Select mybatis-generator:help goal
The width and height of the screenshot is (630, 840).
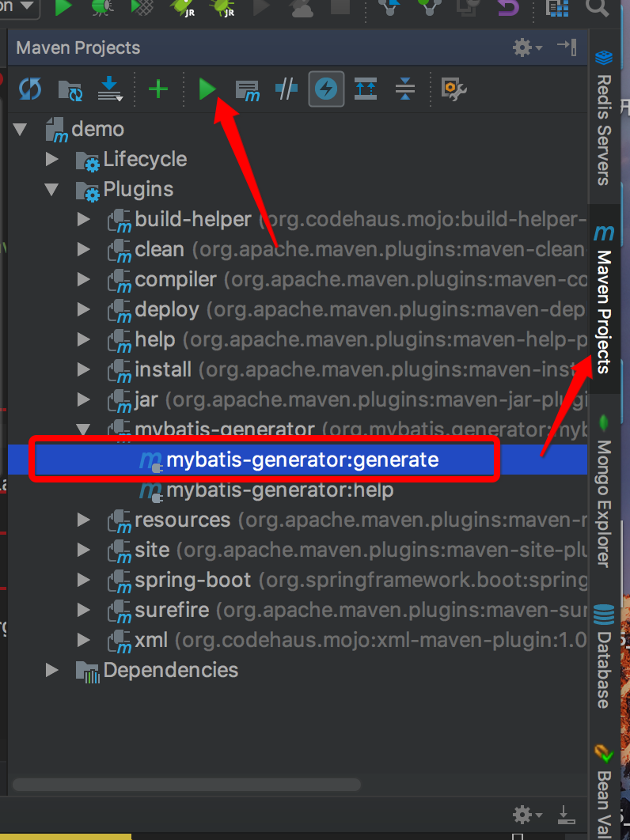click(279, 490)
